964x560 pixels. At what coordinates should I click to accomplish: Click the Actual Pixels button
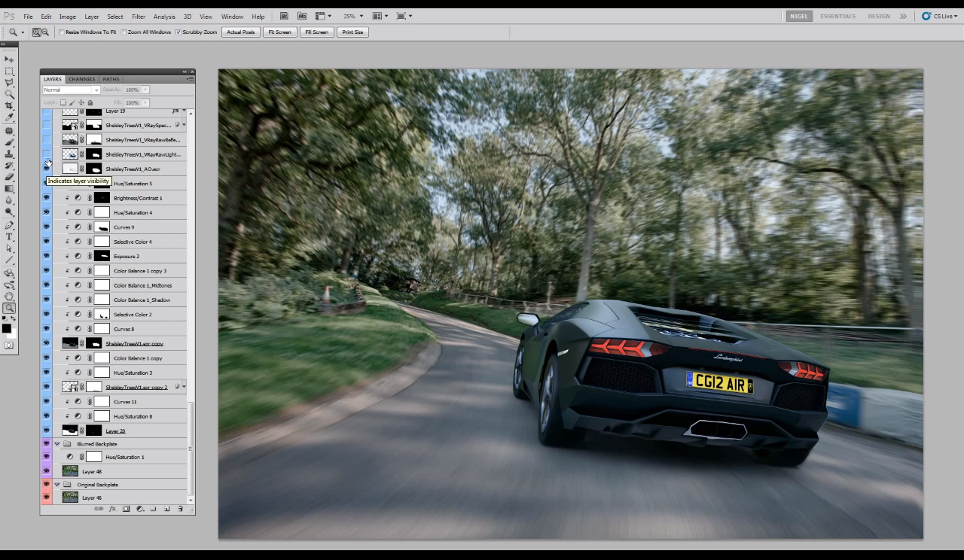click(x=241, y=32)
